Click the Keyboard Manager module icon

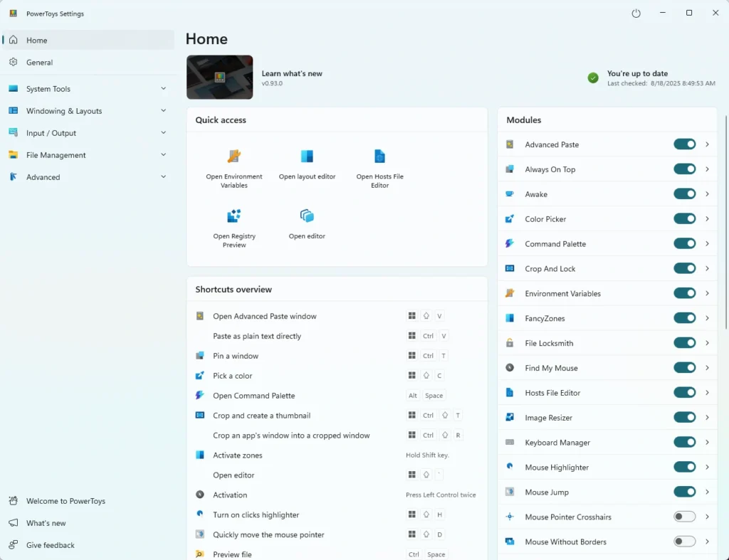pyautogui.click(x=510, y=442)
